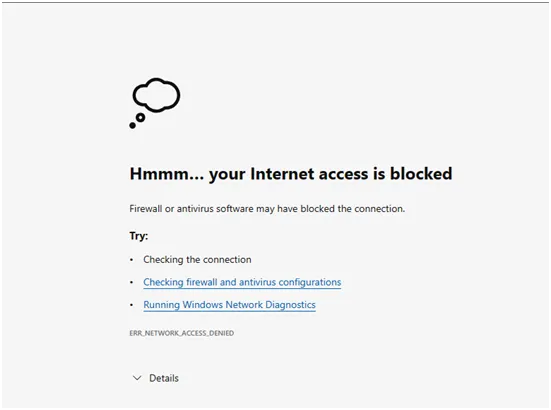The height and width of the screenshot is (410, 551).
Task: Click the small circles below the thought cloud
Action: click(137, 121)
